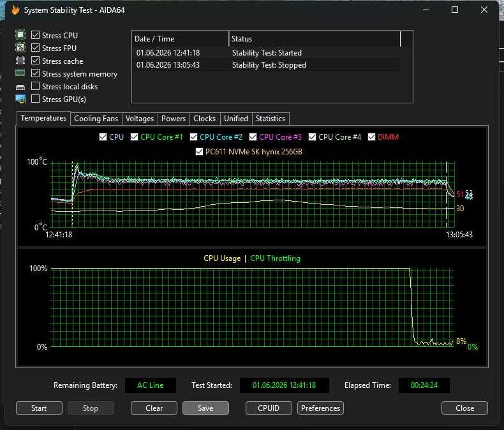Open the CPUID panel button
The height and width of the screenshot is (430, 504).
[269, 408]
